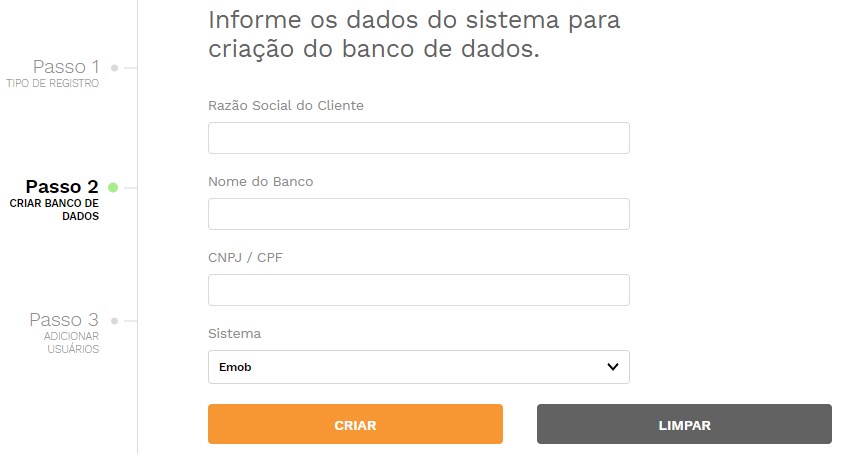Go to the Passo 1 step
Screen dimensions: 841x454
pyautogui.click(x=66, y=67)
